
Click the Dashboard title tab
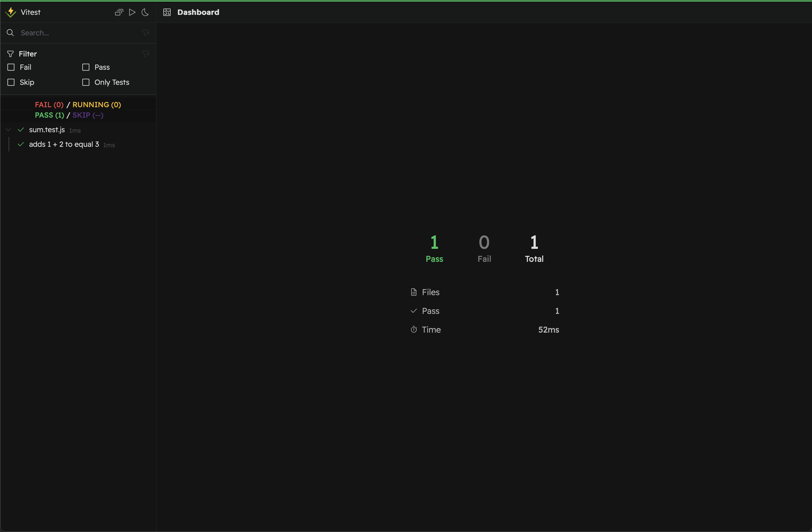point(198,12)
